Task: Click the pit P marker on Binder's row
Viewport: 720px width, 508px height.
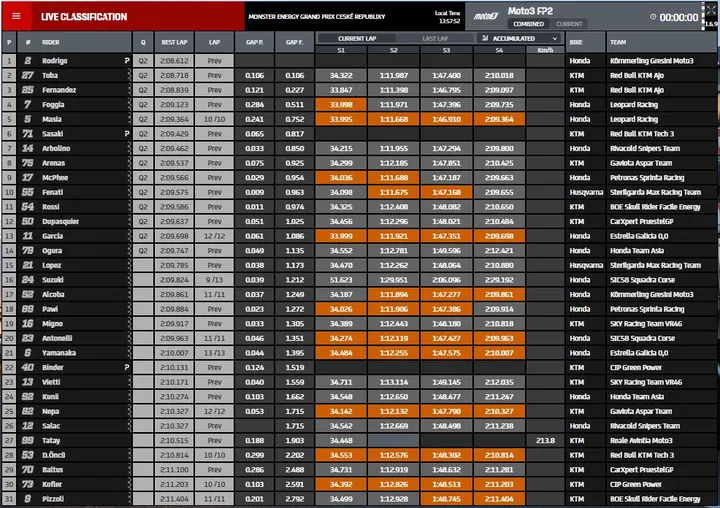Action: pyautogui.click(x=127, y=367)
